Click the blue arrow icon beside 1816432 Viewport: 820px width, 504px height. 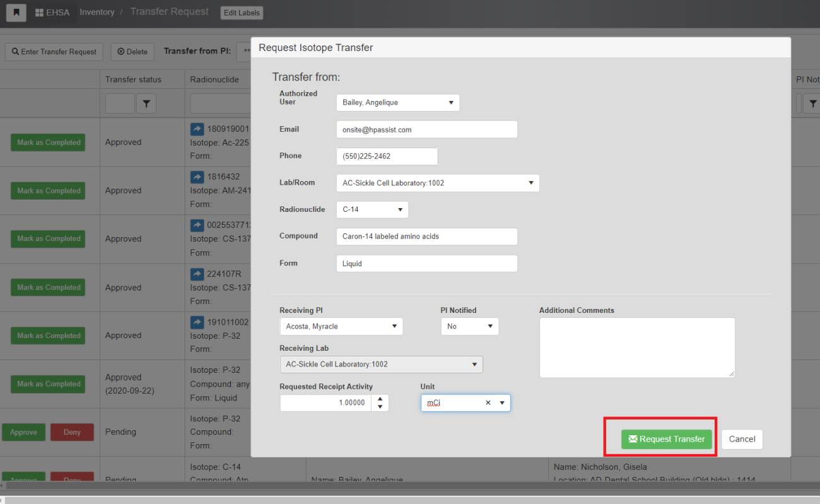coord(197,177)
